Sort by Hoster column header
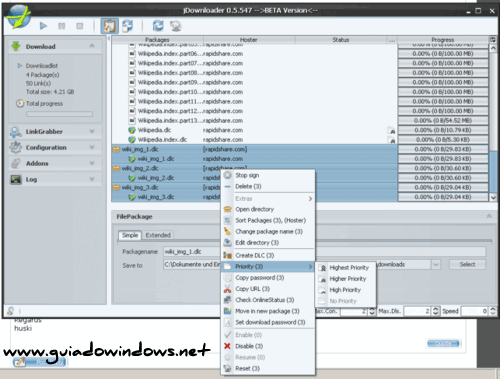500x379 pixels. (x=249, y=40)
